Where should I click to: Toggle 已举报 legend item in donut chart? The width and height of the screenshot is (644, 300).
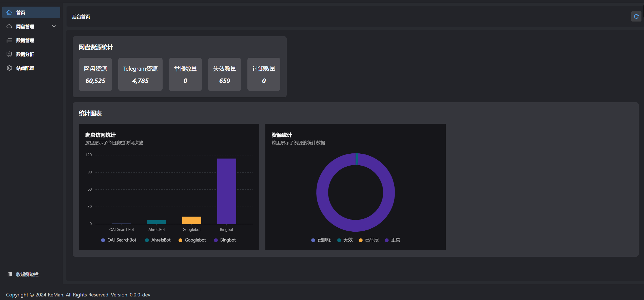[369, 240]
